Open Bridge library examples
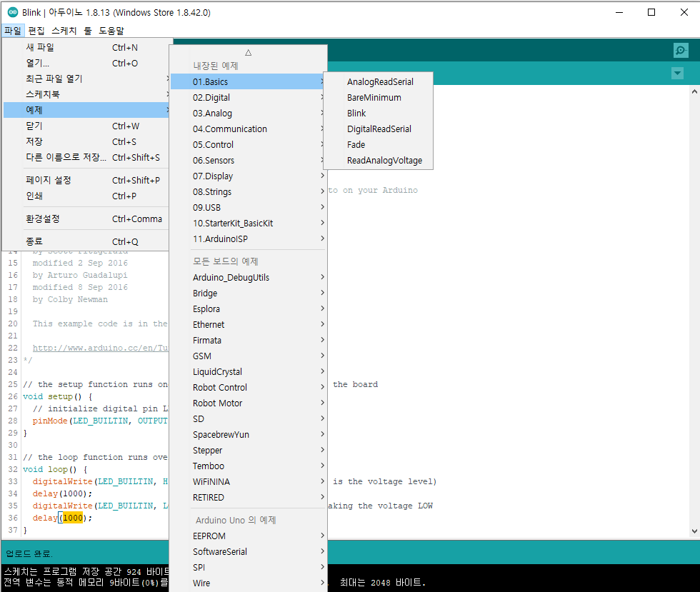 249,293
